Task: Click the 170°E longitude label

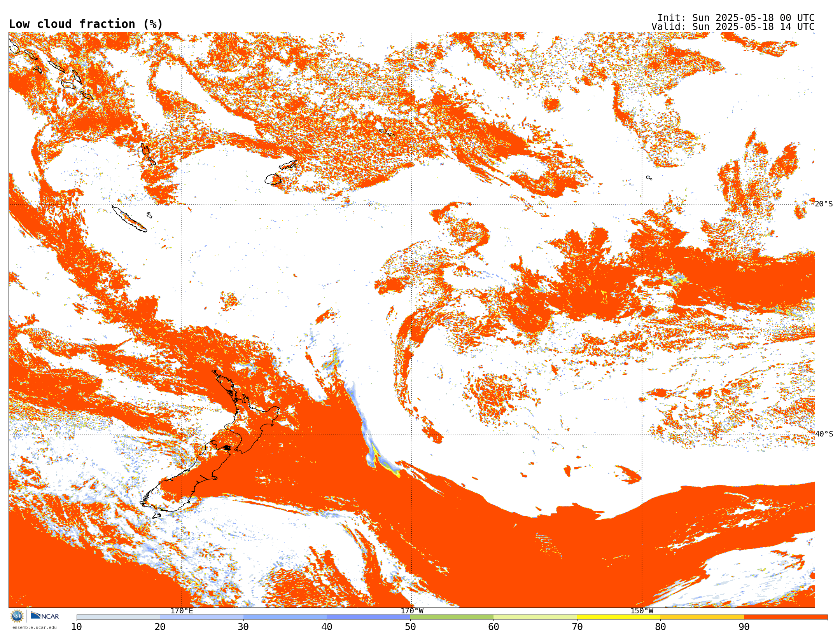Action: point(182,611)
